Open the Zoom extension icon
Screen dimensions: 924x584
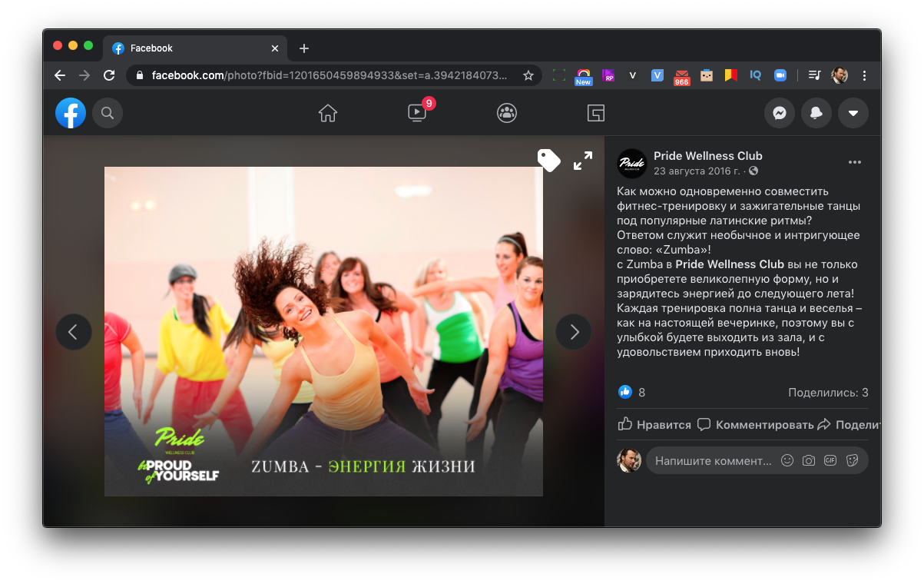780,75
